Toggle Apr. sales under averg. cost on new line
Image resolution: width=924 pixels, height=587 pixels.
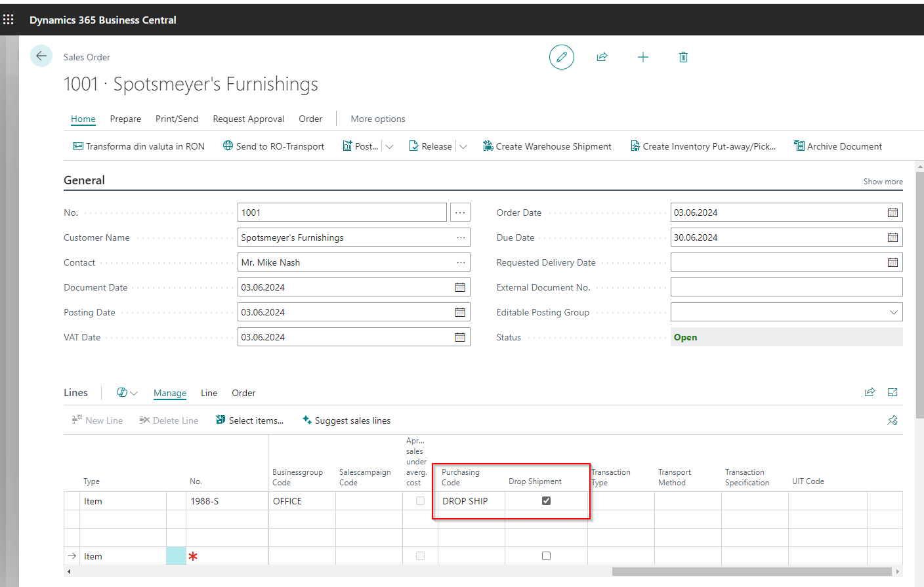[x=420, y=556]
